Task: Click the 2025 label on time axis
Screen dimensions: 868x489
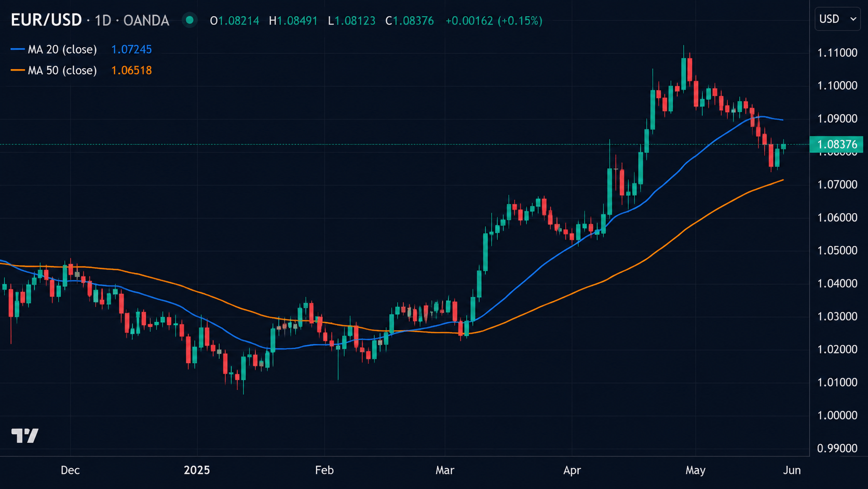Action: [x=197, y=470]
